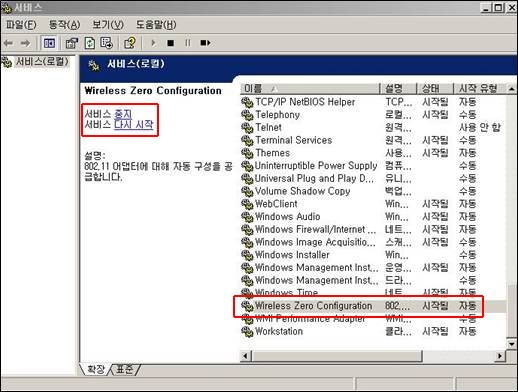
Task: Open the Help toolbar icon
Action: pyautogui.click(x=130, y=43)
